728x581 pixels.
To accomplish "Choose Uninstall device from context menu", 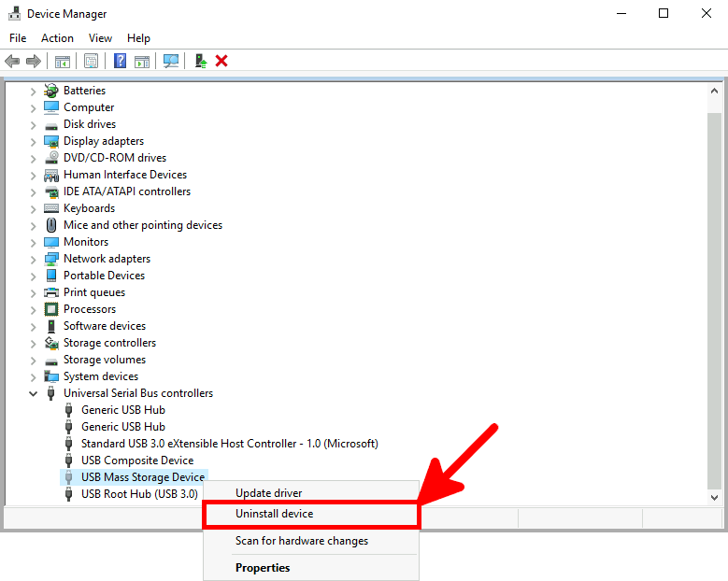I will pos(274,514).
